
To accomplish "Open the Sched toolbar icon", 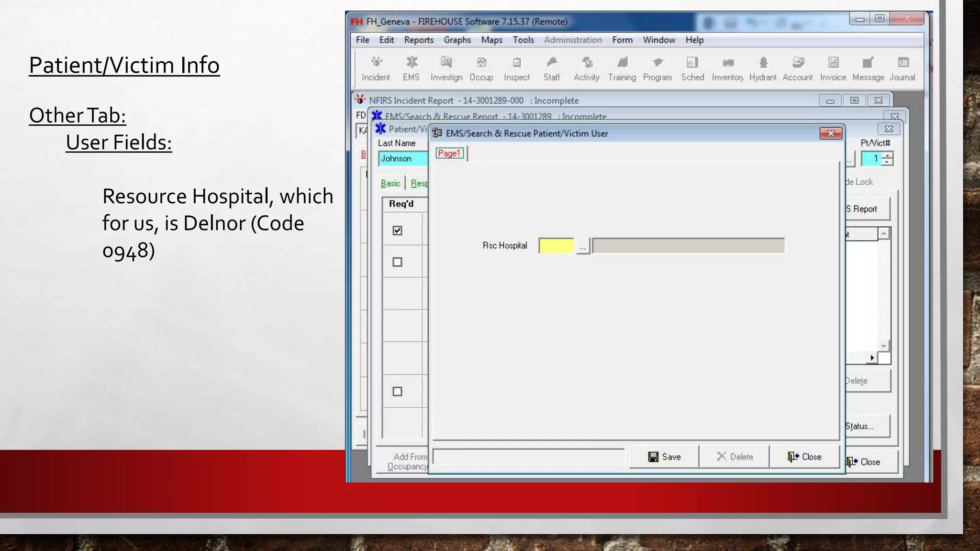I will click(692, 69).
